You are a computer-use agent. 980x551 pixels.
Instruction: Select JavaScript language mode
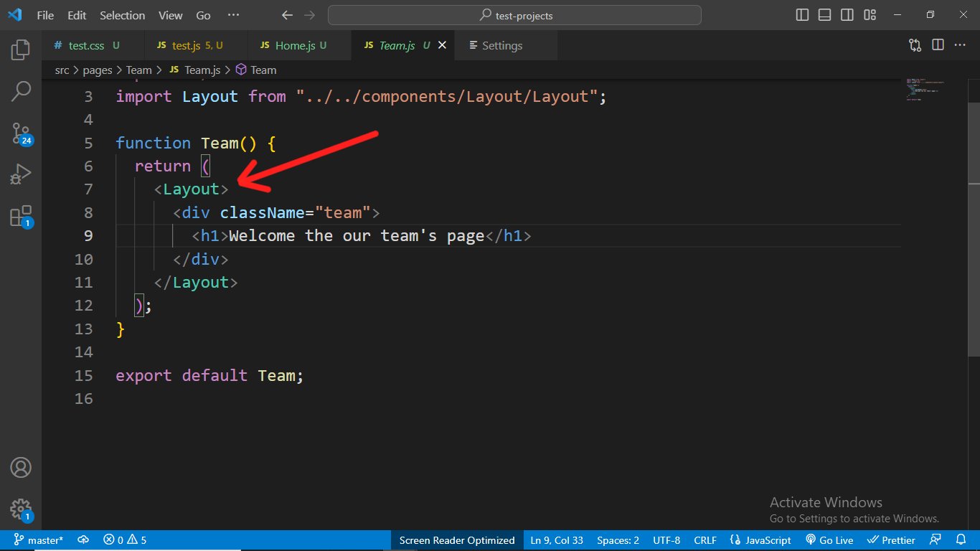[x=760, y=540]
